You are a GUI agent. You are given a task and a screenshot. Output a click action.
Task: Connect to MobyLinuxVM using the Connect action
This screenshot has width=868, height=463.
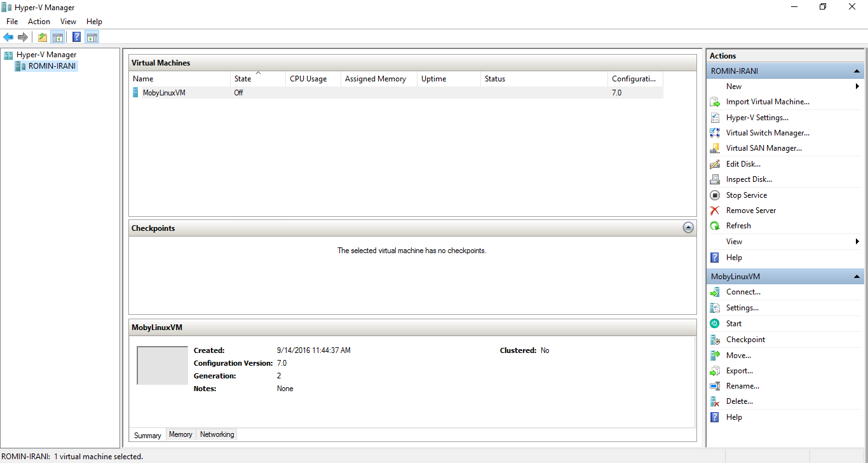743,291
